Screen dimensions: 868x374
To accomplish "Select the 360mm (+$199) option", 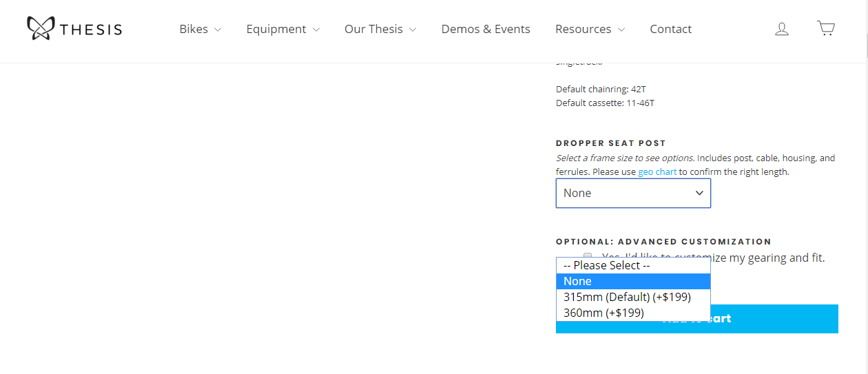I will click(x=633, y=313).
